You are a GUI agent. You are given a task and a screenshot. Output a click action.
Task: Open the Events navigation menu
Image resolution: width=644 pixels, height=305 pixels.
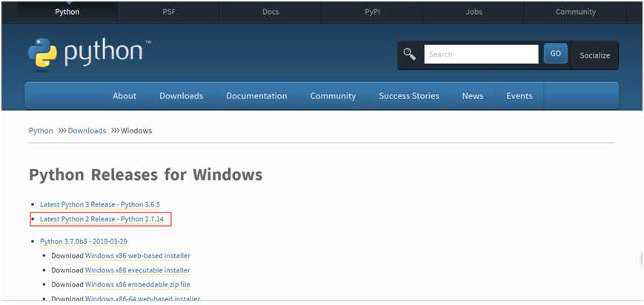[x=519, y=95]
